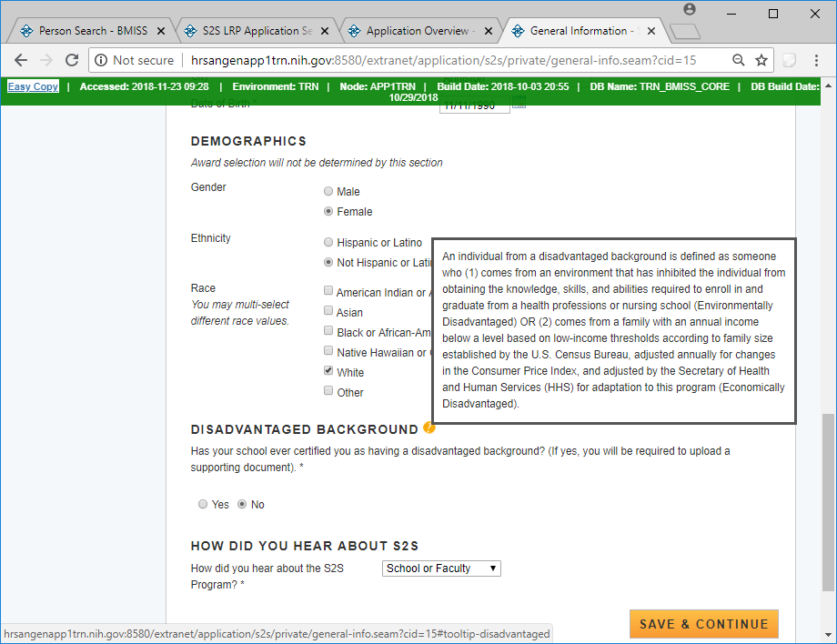Select Yes for disadvantaged background
Screen dimensions: 837x644
tap(203, 504)
